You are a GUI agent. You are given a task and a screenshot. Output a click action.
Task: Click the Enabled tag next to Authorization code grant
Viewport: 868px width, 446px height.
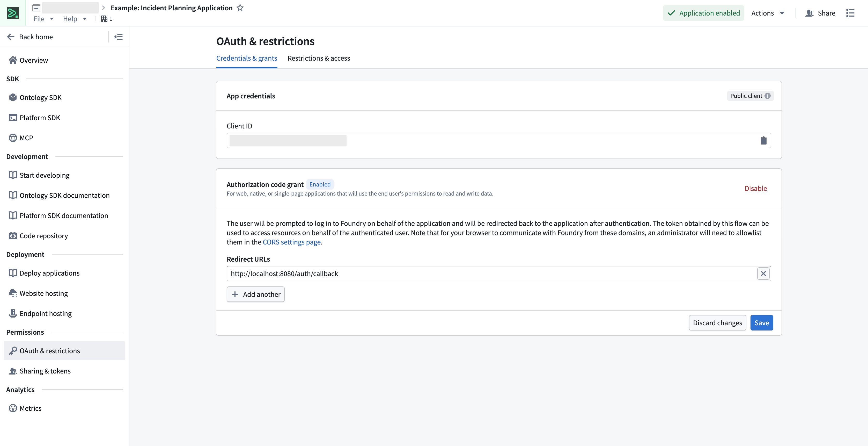(320, 184)
